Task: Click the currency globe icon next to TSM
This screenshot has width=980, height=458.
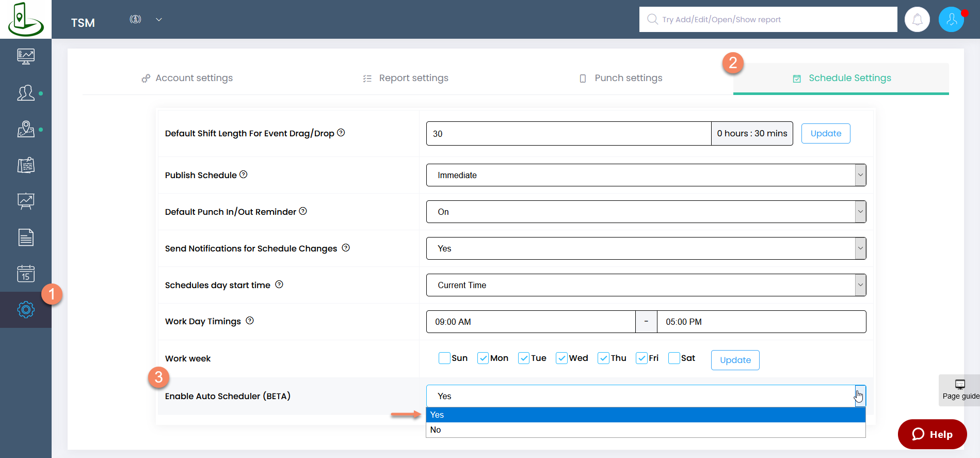Action: [135, 19]
